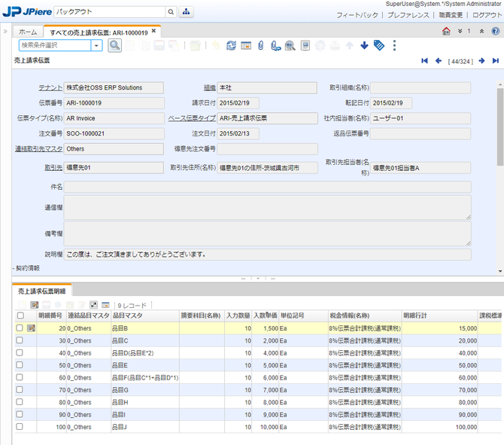
Task: Open フィードバック menu link
Action: pyautogui.click(x=357, y=15)
